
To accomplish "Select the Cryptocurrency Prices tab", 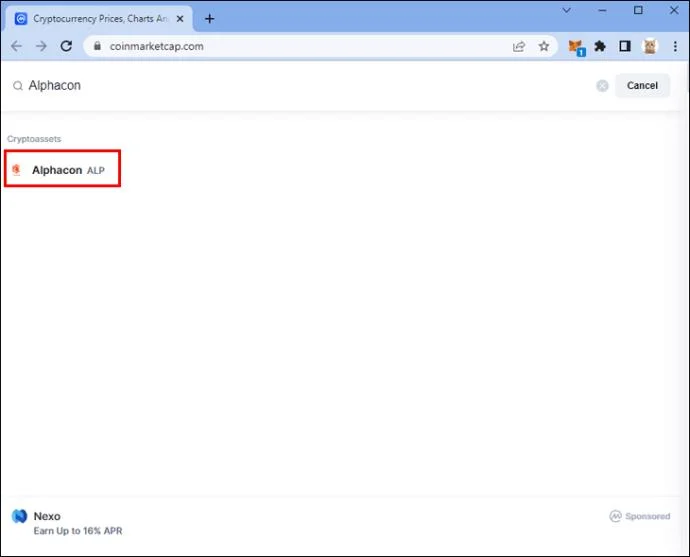I will [99, 19].
